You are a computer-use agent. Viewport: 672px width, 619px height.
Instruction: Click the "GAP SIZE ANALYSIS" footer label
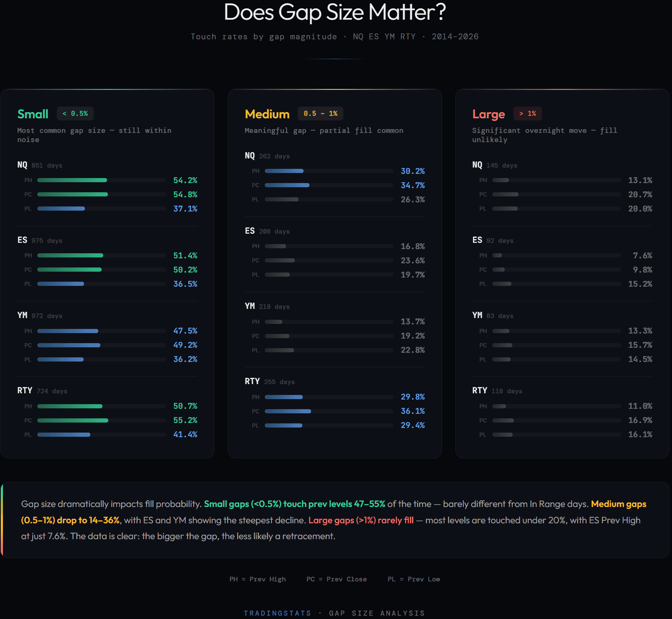click(377, 613)
